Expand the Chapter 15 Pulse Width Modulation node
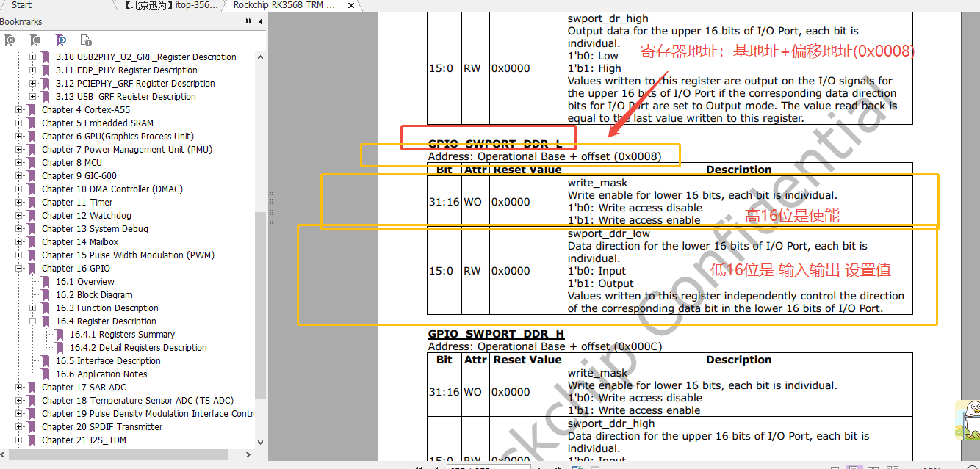 pyautogui.click(x=19, y=255)
